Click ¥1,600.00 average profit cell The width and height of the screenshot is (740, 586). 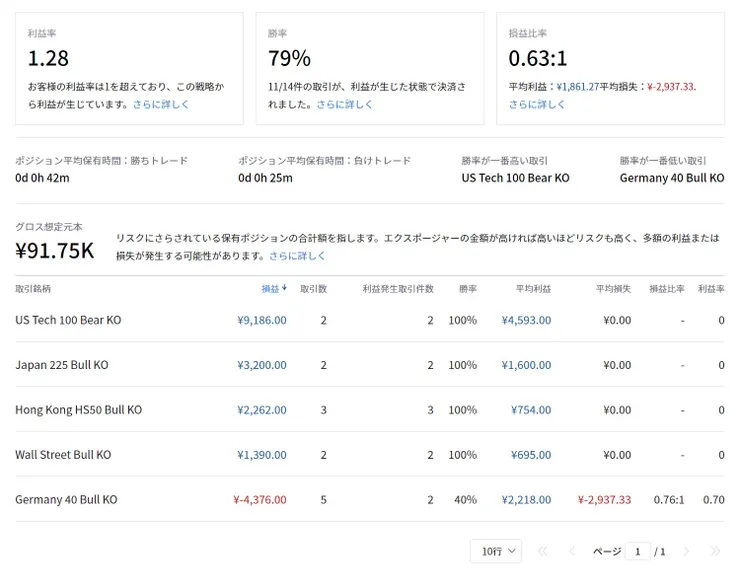pyautogui.click(x=526, y=365)
